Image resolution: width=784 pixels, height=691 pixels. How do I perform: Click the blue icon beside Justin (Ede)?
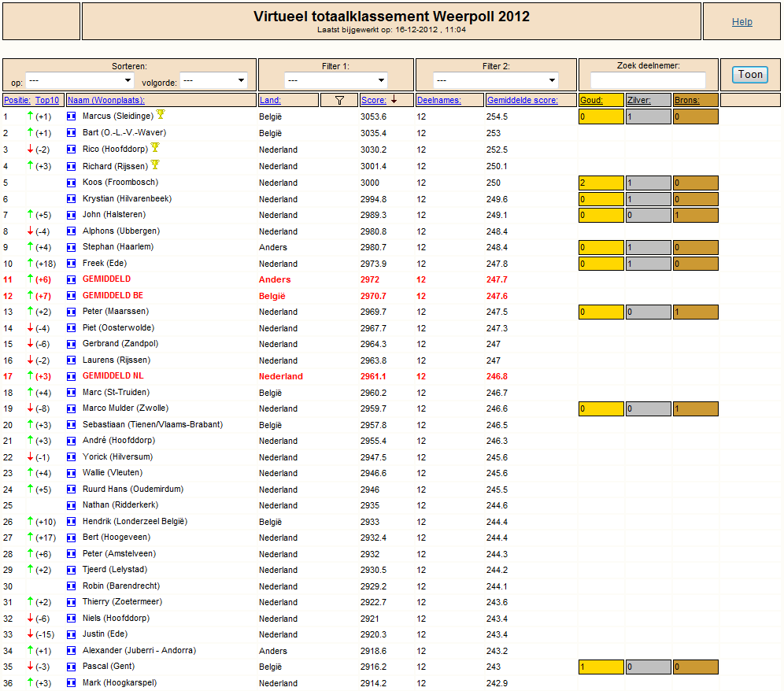(x=72, y=634)
